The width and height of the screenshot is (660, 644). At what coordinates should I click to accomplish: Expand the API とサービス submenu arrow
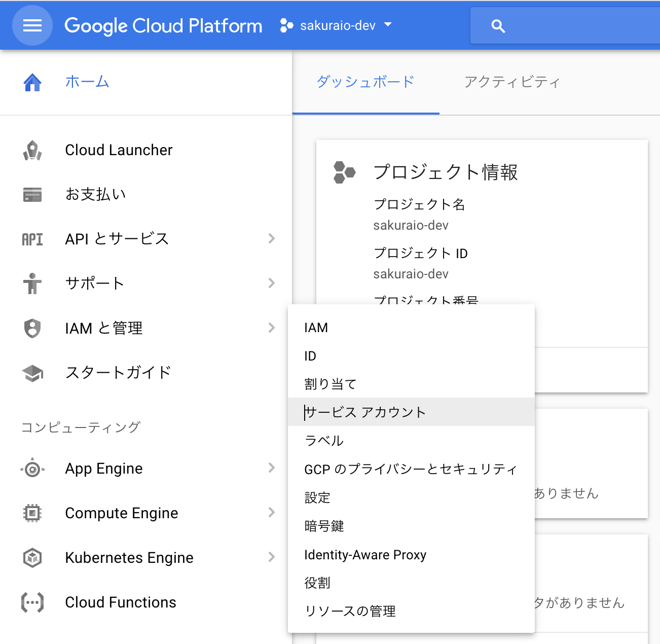(x=272, y=238)
